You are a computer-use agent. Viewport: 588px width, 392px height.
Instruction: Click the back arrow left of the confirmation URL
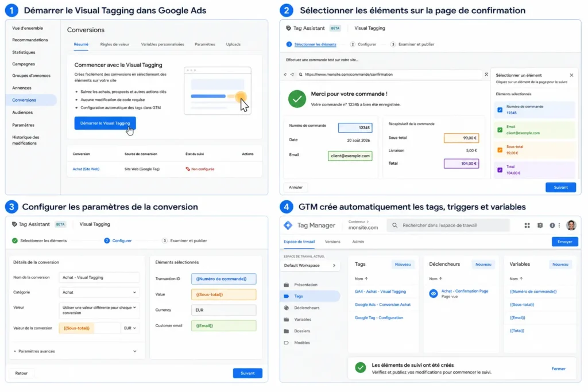click(285, 75)
